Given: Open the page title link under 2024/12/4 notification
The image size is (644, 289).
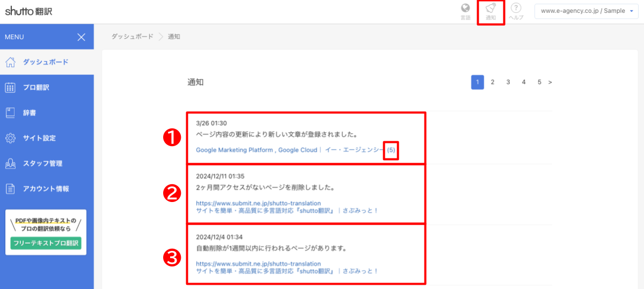Looking at the screenshot, I should click(287, 271).
